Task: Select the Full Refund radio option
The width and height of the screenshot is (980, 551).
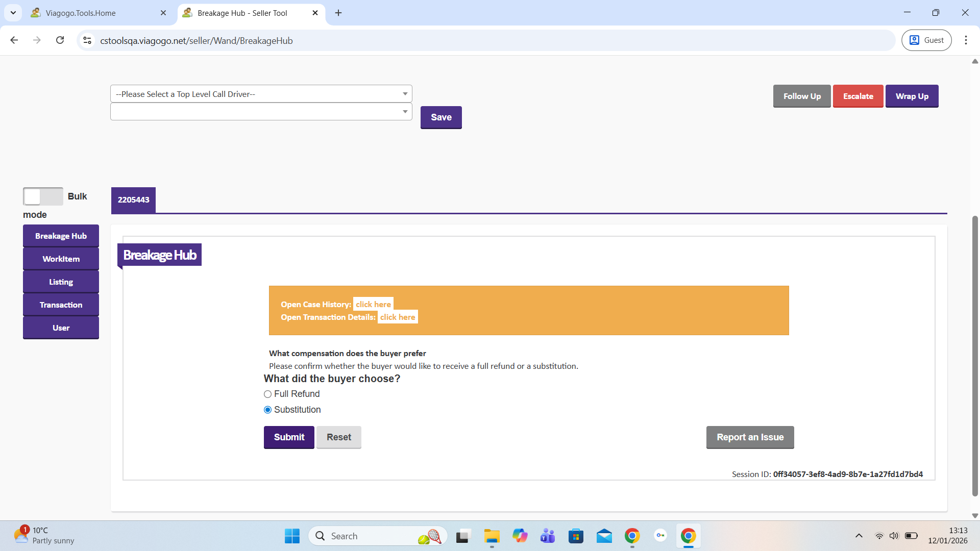Action: [x=267, y=394]
